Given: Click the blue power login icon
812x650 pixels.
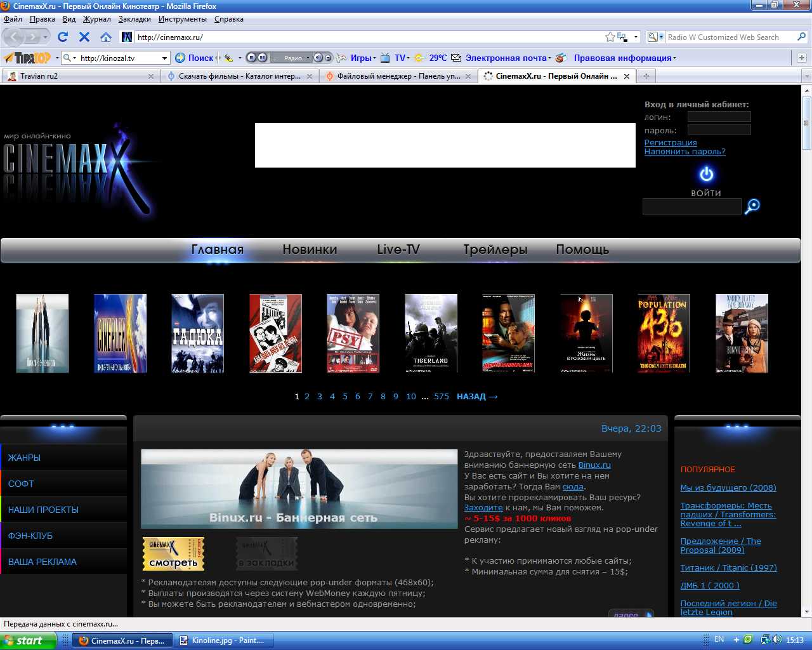Looking at the screenshot, I should tap(706, 174).
